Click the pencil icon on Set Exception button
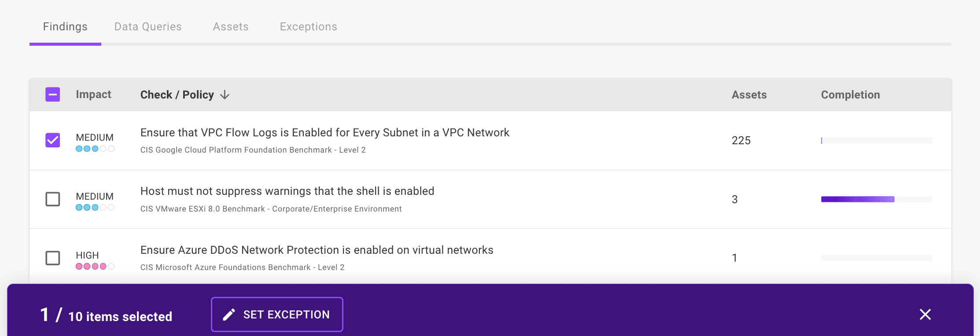Image resolution: width=980 pixels, height=336 pixels. (228, 314)
